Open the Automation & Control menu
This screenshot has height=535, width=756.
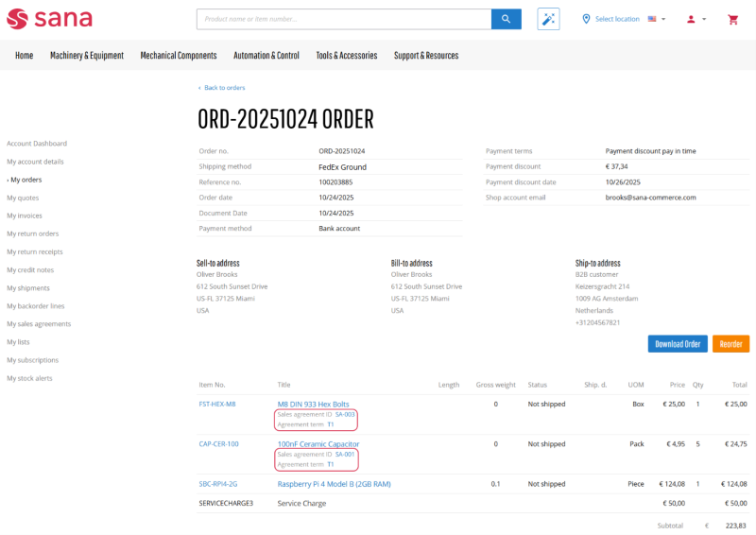[266, 56]
